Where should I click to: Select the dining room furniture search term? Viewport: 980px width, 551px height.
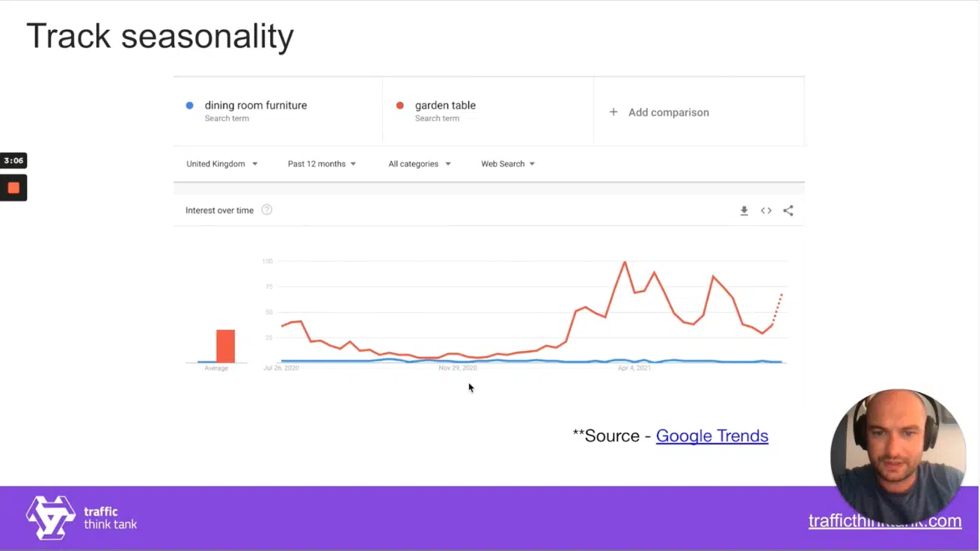coord(255,106)
